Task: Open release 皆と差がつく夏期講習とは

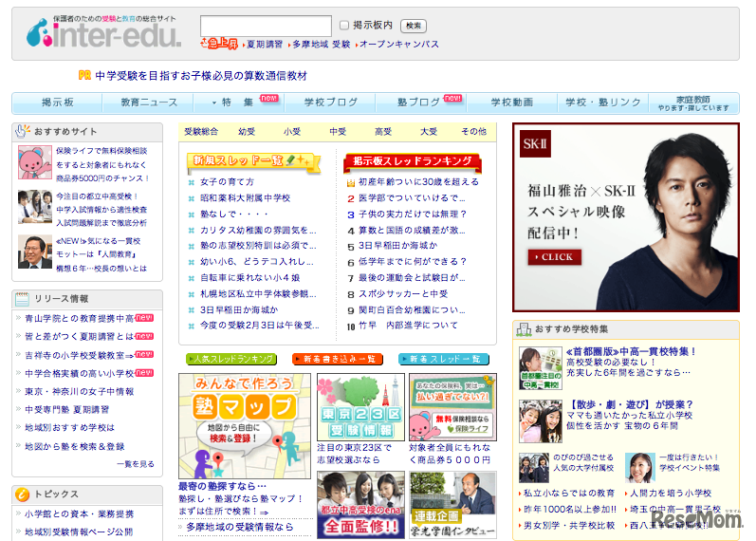Action: [x=79, y=336]
